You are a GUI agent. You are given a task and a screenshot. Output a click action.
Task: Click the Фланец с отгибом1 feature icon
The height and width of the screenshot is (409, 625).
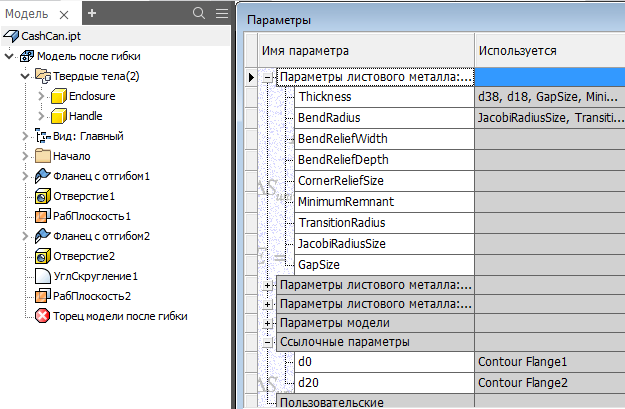(x=43, y=176)
